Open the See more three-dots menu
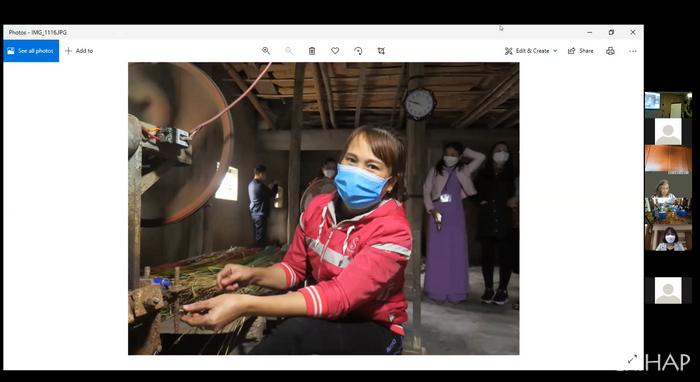This screenshot has width=700, height=382. pos(633,51)
